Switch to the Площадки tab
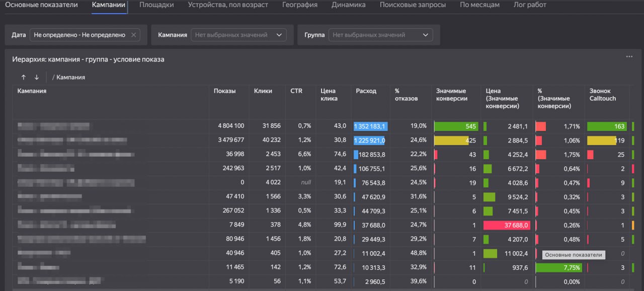 156,5
